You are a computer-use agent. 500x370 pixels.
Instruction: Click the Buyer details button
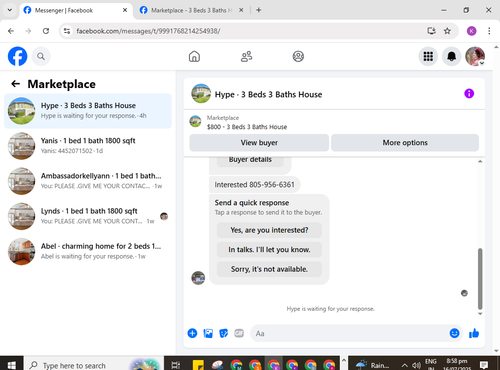250,161
